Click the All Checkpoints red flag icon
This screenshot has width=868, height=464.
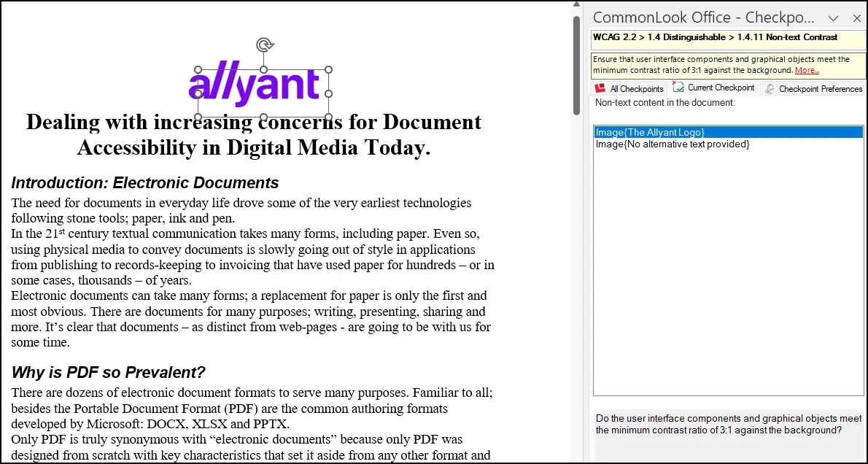[600, 88]
